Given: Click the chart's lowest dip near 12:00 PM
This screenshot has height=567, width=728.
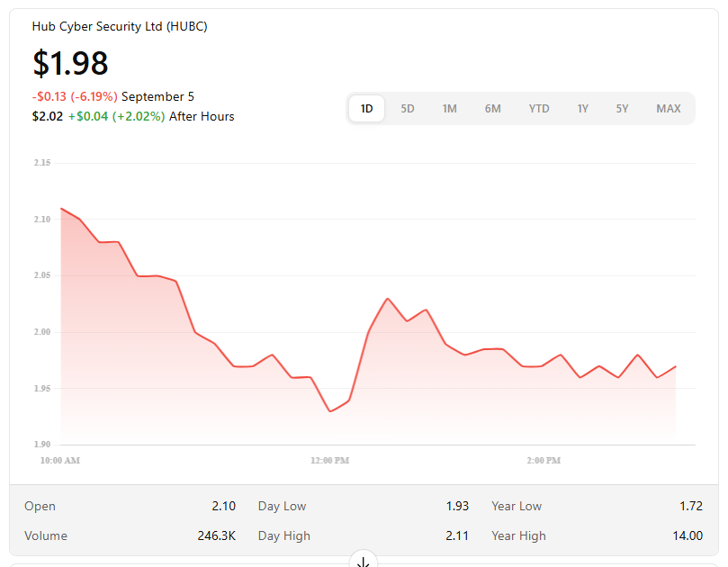Looking at the screenshot, I should (330, 411).
